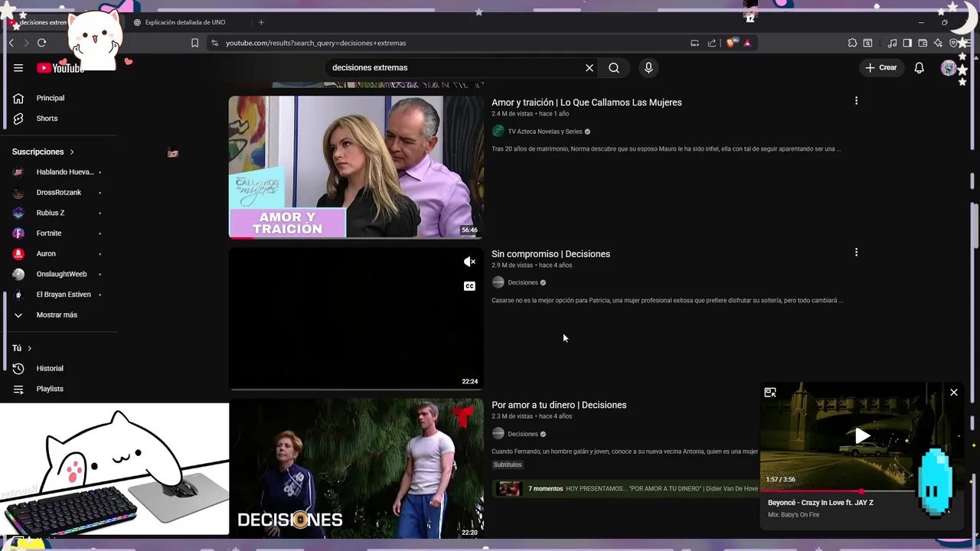Close the miniplayer
The width and height of the screenshot is (980, 551).
tap(954, 393)
